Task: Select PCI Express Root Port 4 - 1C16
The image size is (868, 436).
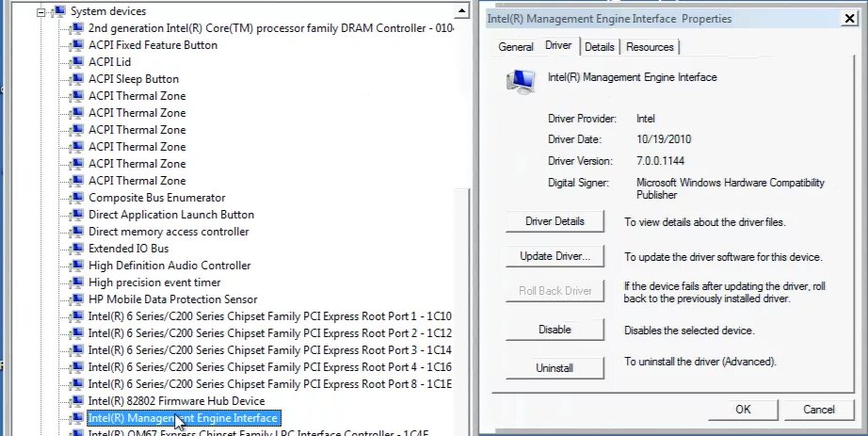Action: tap(270, 367)
